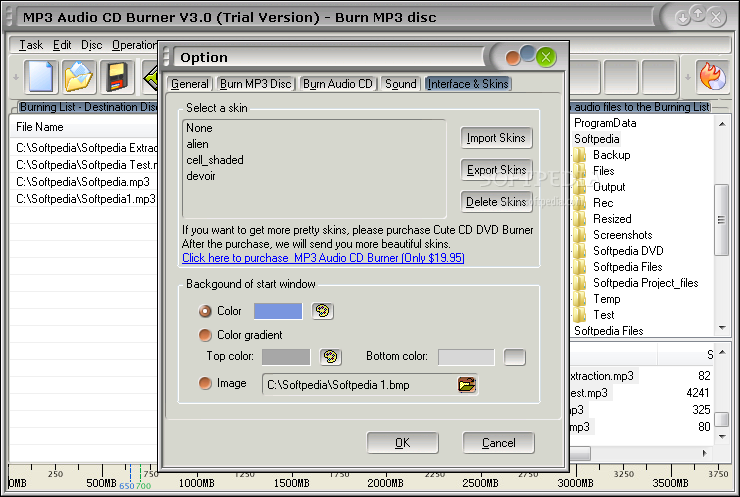Viewport: 740px width, 497px height.
Task: Open the Edit menu
Action: (62, 45)
